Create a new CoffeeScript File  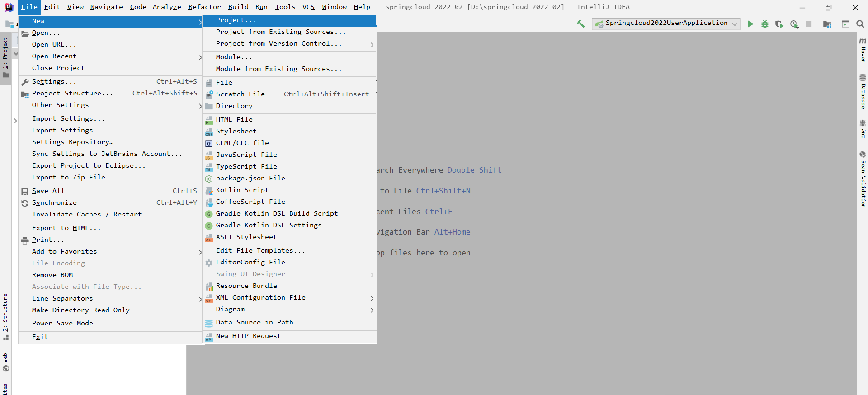coord(289,202)
